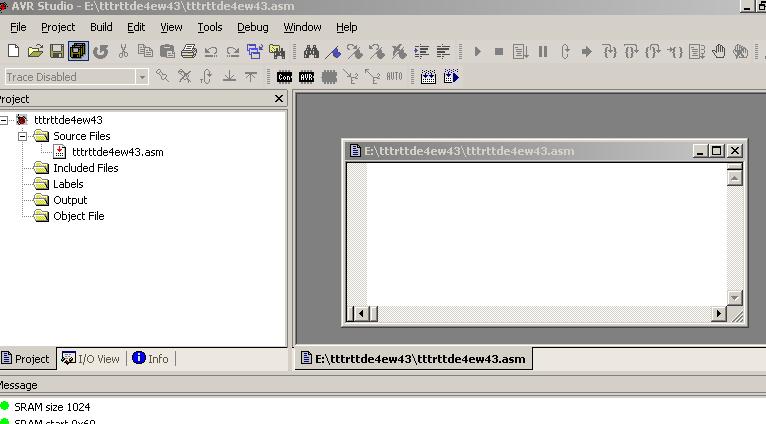766x424 pixels.
Task: Open the Build menu
Action: (x=101, y=27)
